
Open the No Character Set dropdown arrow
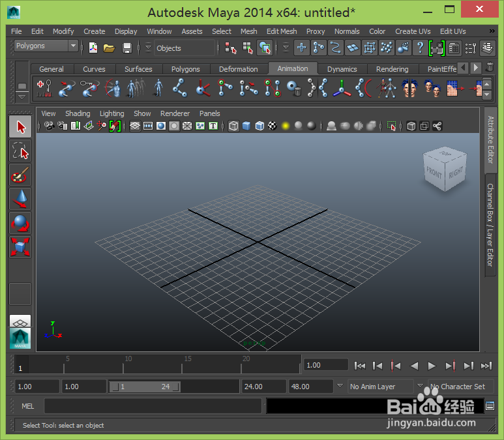pyautogui.click(x=420, y=386)
